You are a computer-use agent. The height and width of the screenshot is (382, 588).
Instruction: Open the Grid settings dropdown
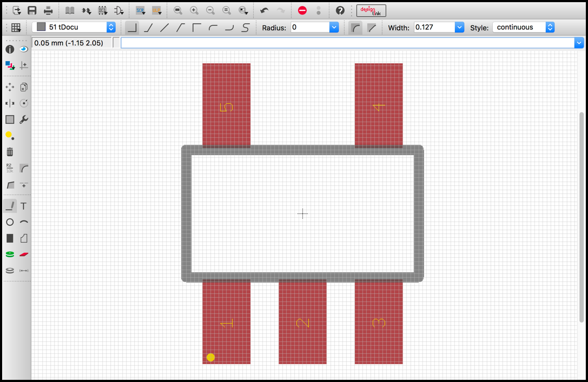16,28
